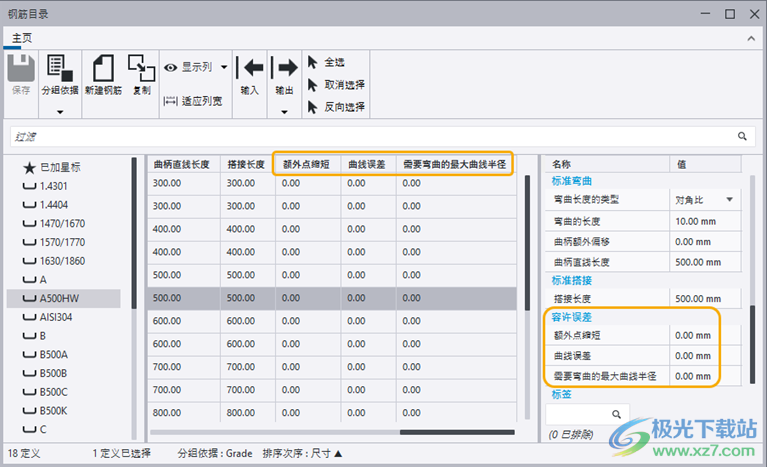Expand the Group by (分组依据) dropdown arrow
This screenshot has height=467, width=768.
point(60,112)
